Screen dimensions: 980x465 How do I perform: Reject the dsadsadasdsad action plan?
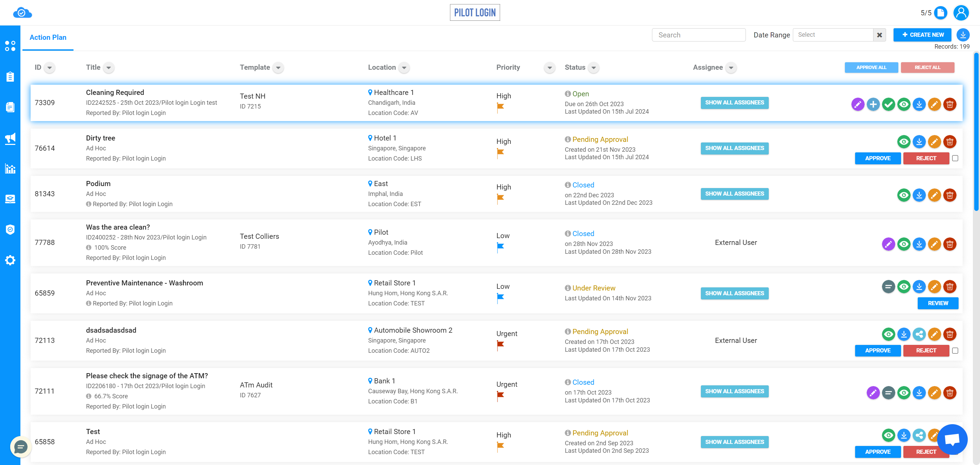926,351
